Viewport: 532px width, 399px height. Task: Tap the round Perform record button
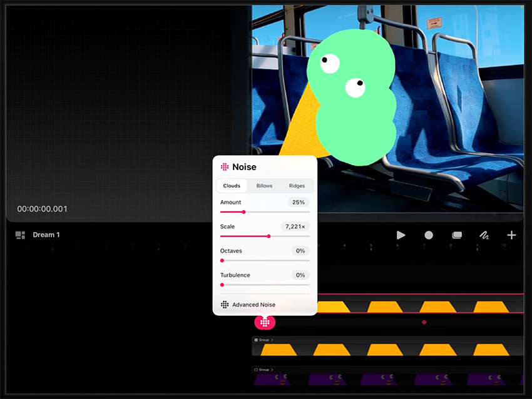click(429, 235)
